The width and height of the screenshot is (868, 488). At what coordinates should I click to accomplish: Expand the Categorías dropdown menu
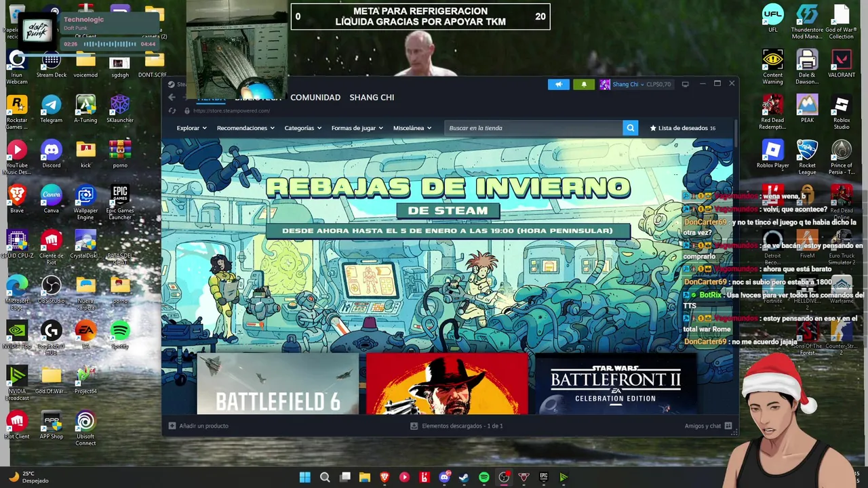[x=302, y=128]
